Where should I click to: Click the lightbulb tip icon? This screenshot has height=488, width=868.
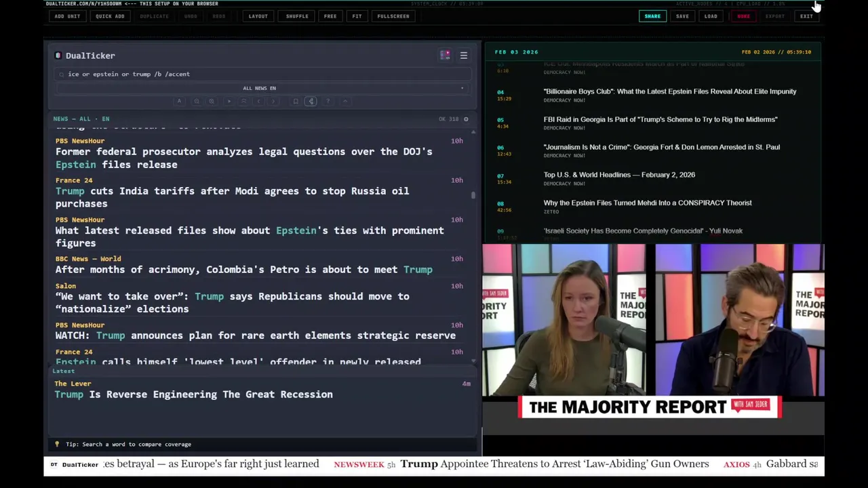point(57,444)
